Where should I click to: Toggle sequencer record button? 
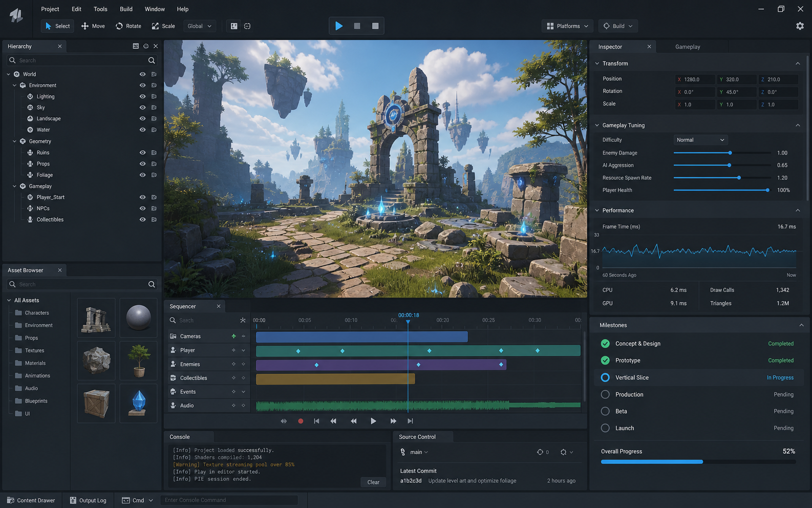(x=301, y=421)
